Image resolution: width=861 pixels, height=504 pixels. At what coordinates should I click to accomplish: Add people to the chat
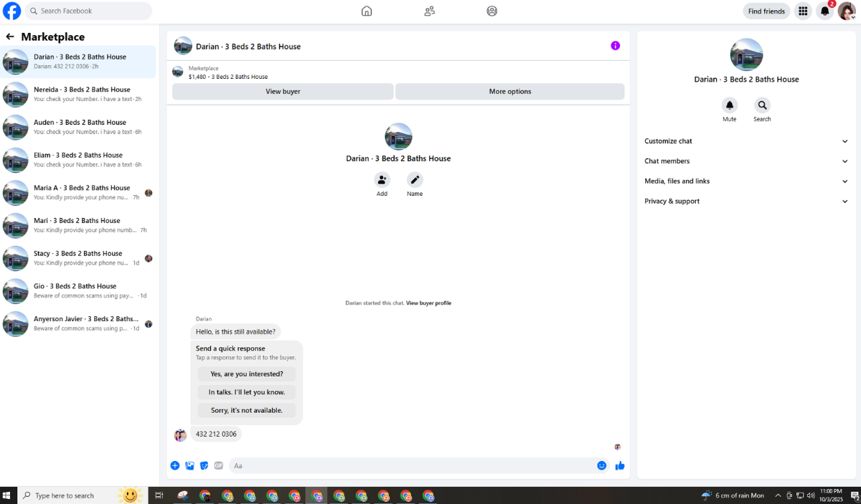pyautogui.click(x=382, y=180)
